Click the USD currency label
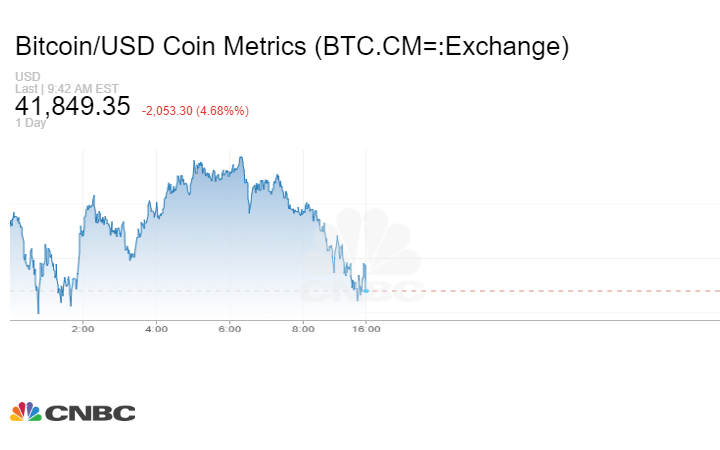720x450 pixels. [x=25, y=77]
